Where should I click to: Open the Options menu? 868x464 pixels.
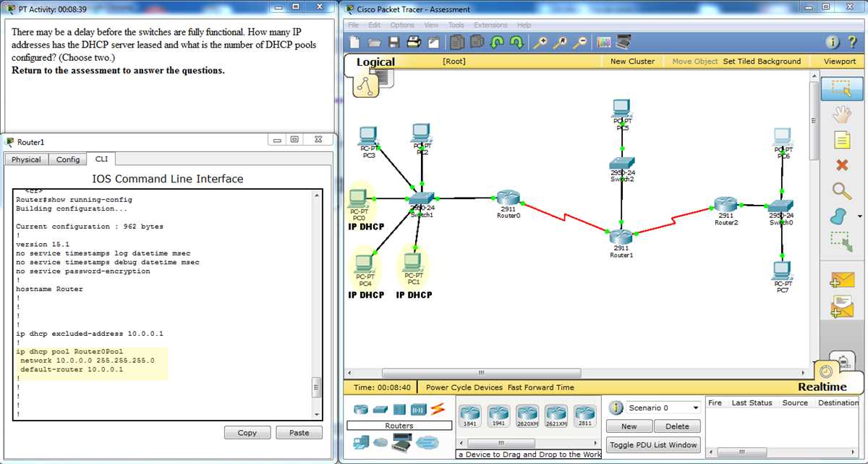click(x=402, y=25)
